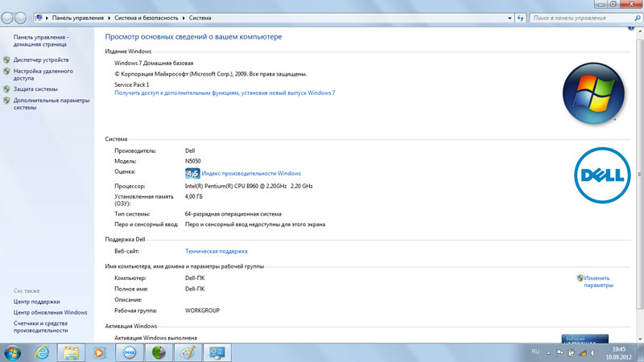Viewport: 644px width, 362px height.
Task: Open Диспетчер устройств
Action: pyautogui.click(x=41, y=60)
